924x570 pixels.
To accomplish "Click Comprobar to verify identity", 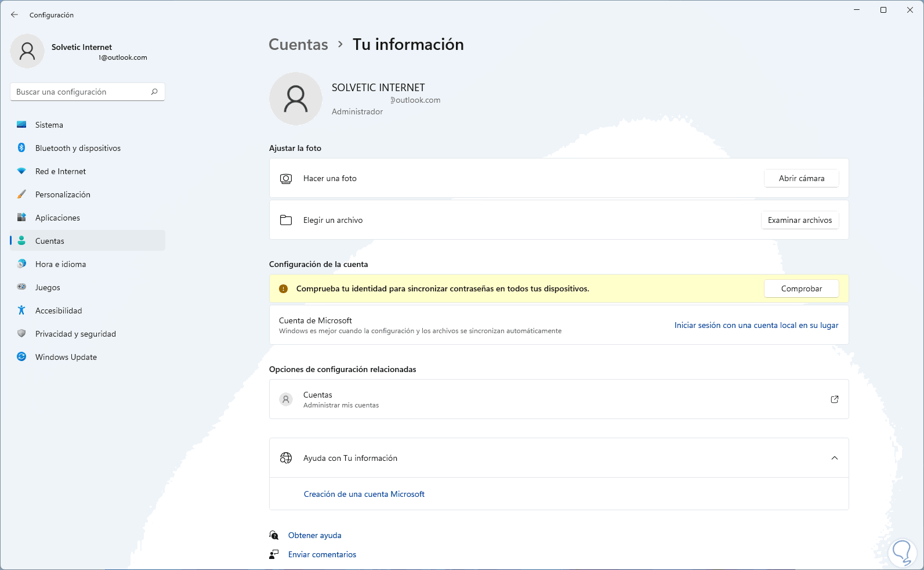I will pos(802,288).
